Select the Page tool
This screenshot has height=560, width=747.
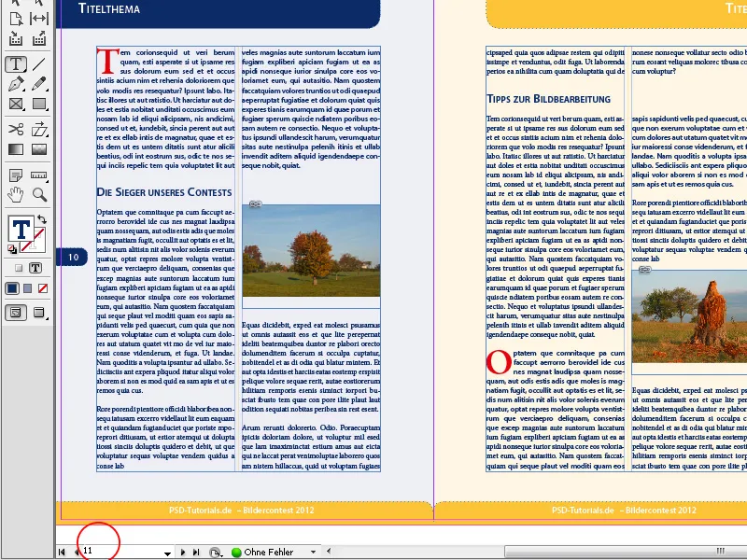pos(16,19)
